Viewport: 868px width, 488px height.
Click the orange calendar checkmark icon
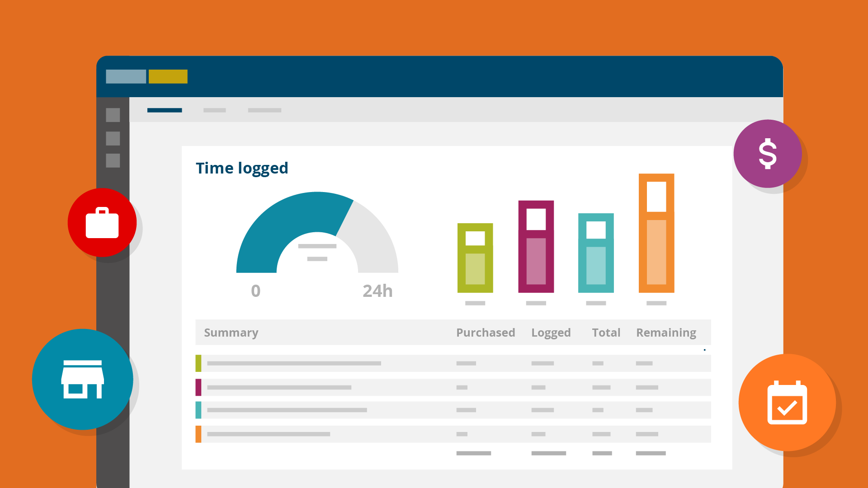coord(787,403)
